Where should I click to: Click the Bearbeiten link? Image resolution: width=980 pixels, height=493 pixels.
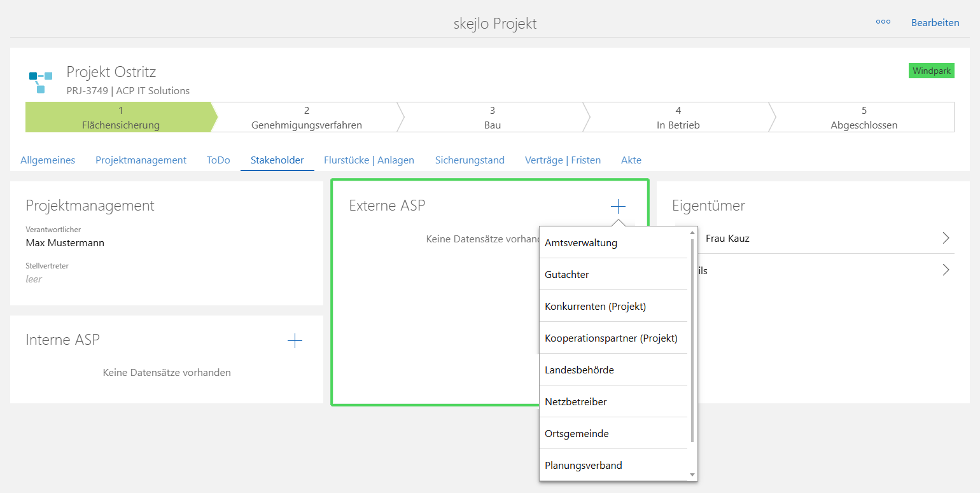click(935, 22)
